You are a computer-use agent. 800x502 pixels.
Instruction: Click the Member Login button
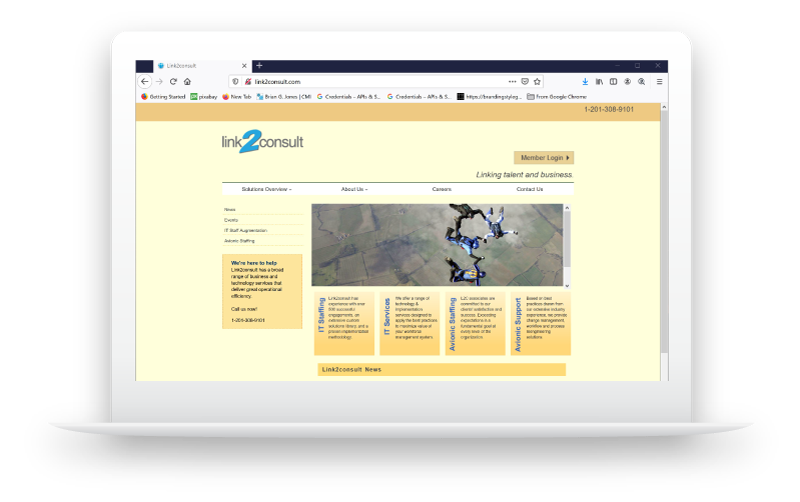click(x=543, y=158)
